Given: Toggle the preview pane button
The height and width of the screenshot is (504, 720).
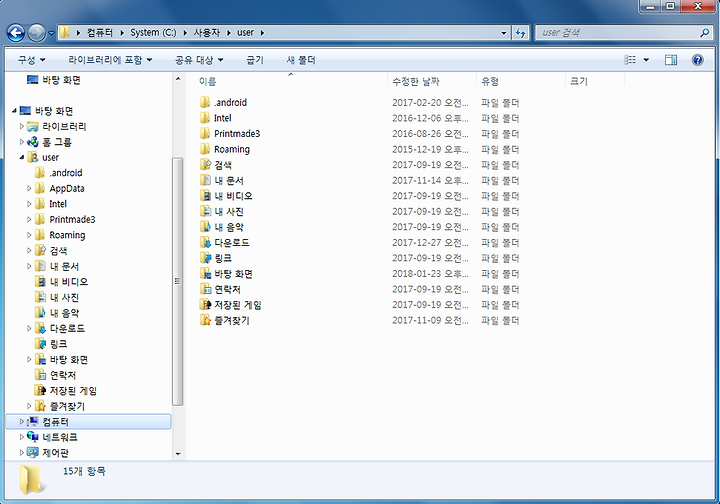Looking at the screenshot, I should (671, 60).
